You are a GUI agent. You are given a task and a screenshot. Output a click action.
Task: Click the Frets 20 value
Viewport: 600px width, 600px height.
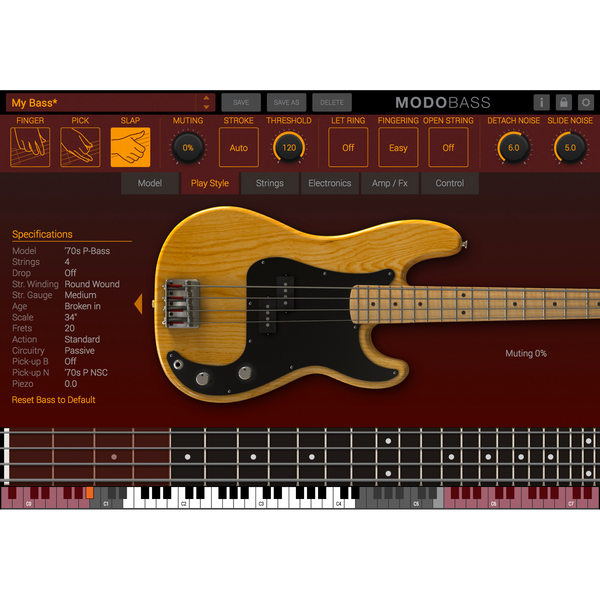[70, 328]
